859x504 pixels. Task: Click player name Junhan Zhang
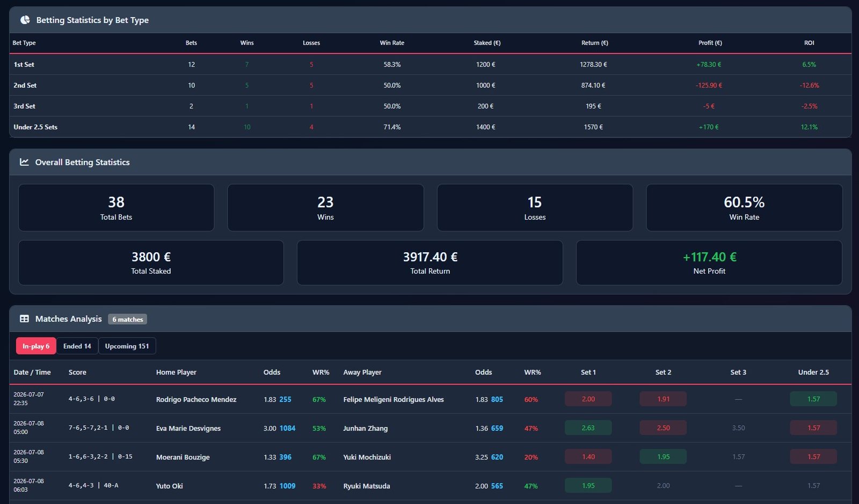(x=365, y=428)
